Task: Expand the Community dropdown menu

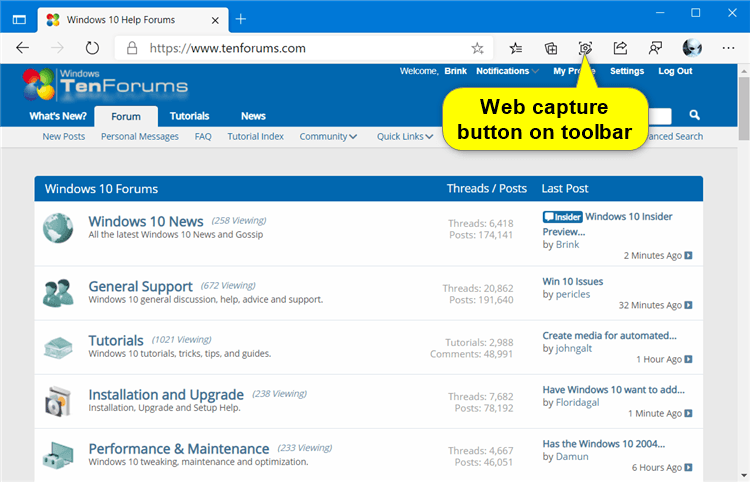Action: (x=328, y=136)
